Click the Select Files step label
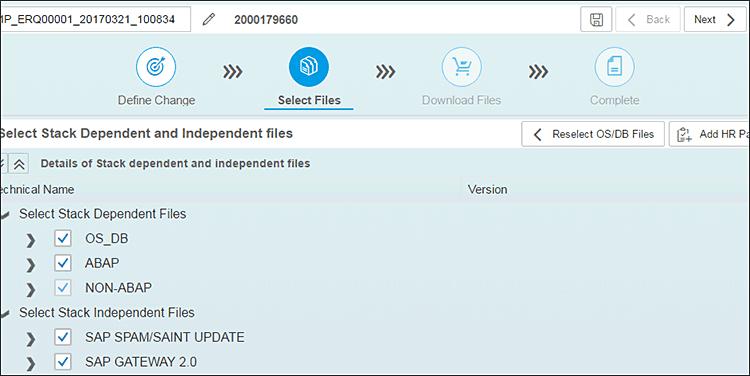 point(309,100)
